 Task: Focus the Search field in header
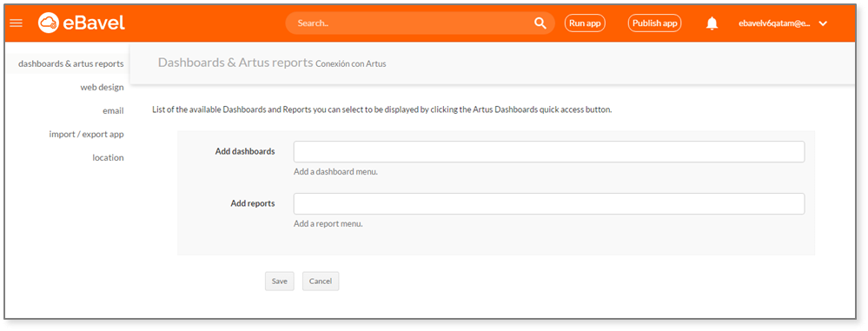pos(420,23)
